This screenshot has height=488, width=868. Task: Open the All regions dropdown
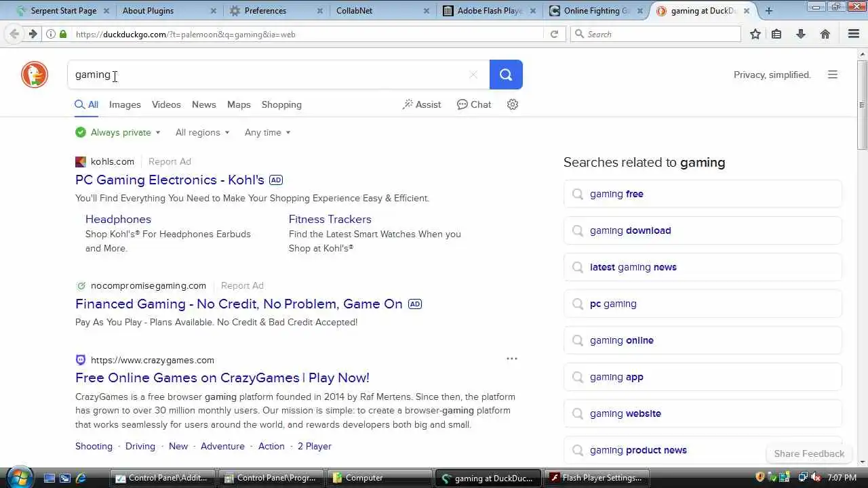(203, 132)
